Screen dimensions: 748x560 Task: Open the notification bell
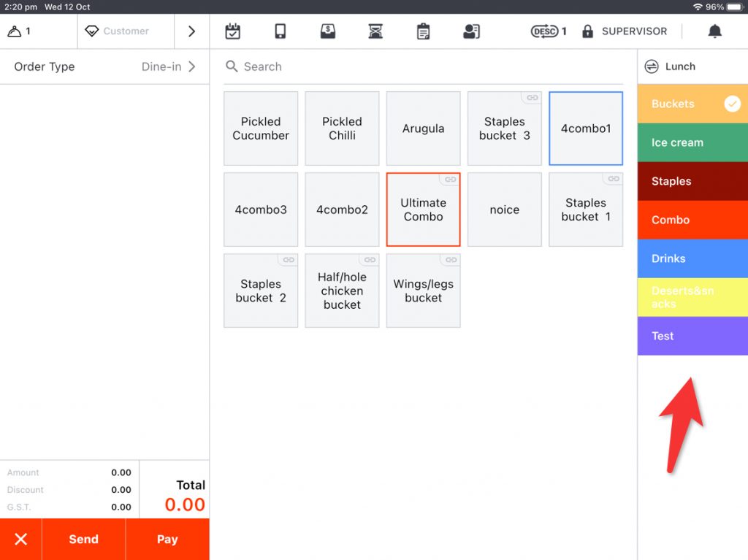714,31
